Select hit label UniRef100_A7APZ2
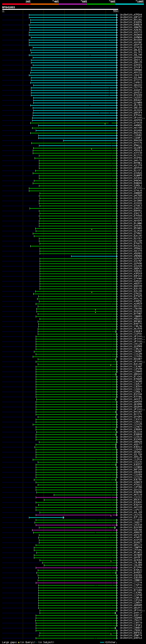Viewport: 146px width, 644px height. point(131,537)
